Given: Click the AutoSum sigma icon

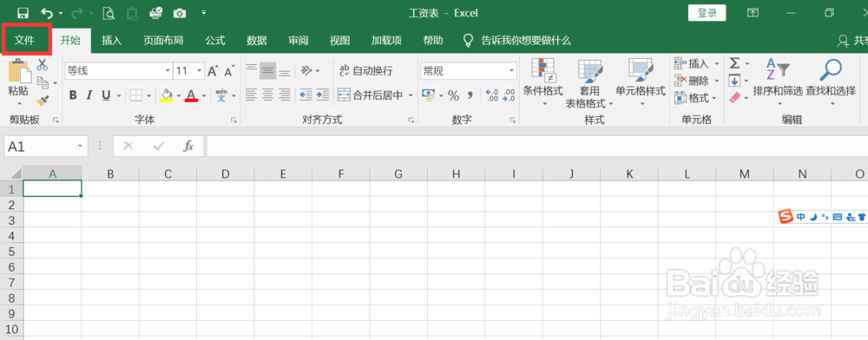Looking at the screenshot, I should pyautogui.click(x=734, y=63).
